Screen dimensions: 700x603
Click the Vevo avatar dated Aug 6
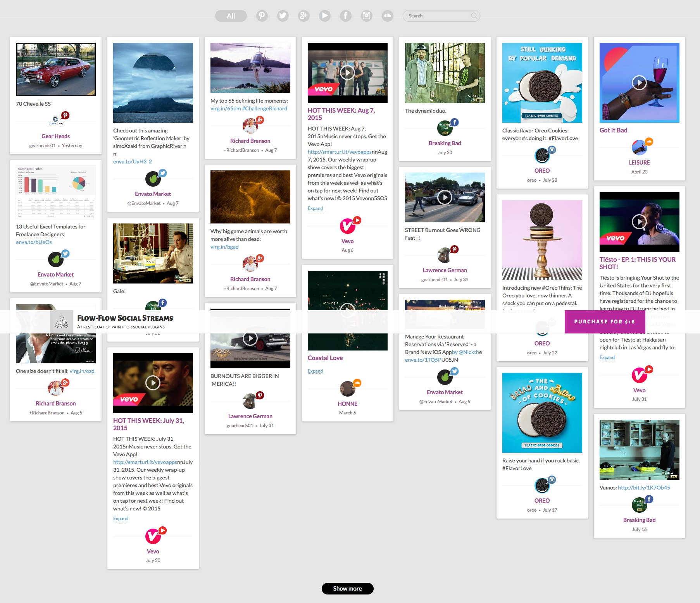point(348,226)
